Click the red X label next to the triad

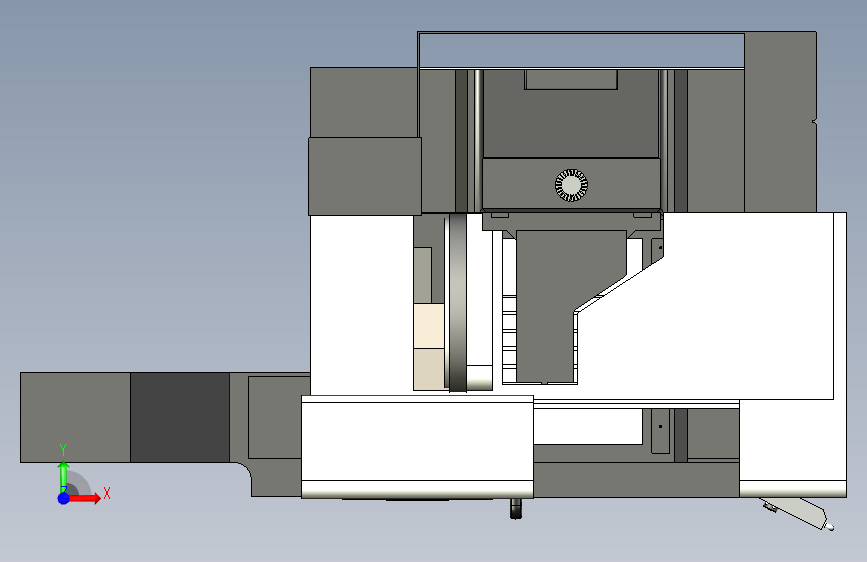[107, 493]
